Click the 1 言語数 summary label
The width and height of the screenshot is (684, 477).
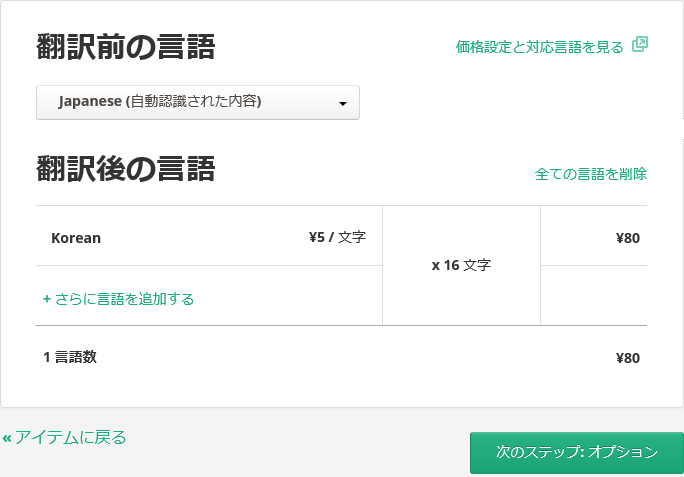(70, 357)
